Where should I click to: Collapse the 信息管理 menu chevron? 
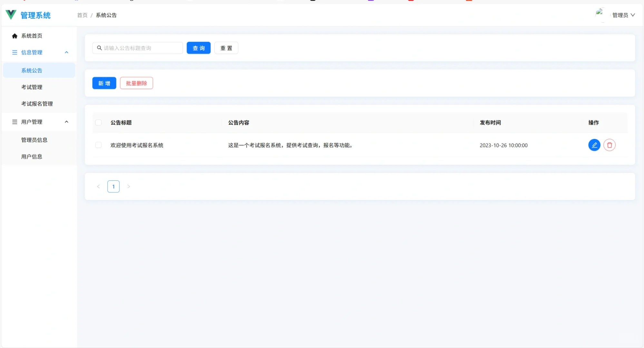(x=66, y=52)
